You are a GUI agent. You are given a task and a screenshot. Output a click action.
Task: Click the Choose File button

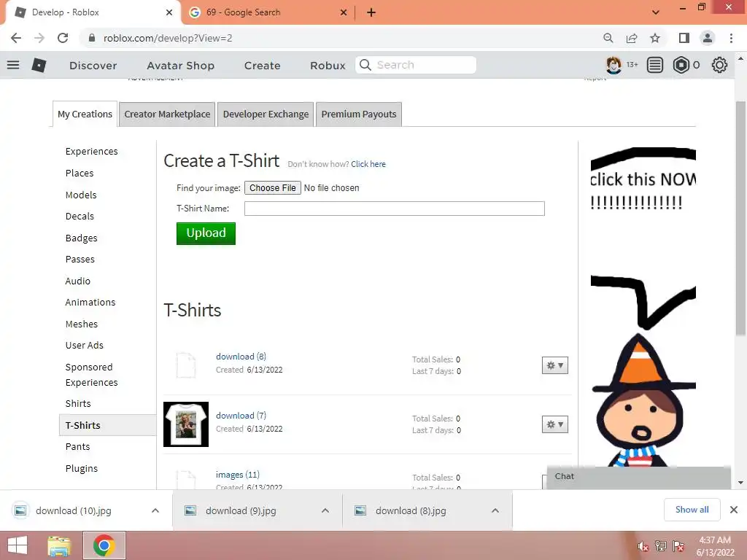(273, 187)
